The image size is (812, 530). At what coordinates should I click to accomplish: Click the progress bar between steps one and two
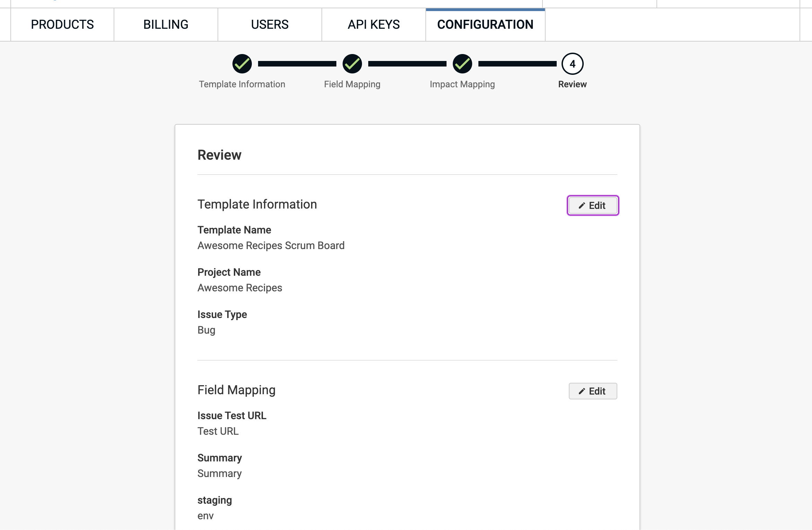[x=297, y=64]
